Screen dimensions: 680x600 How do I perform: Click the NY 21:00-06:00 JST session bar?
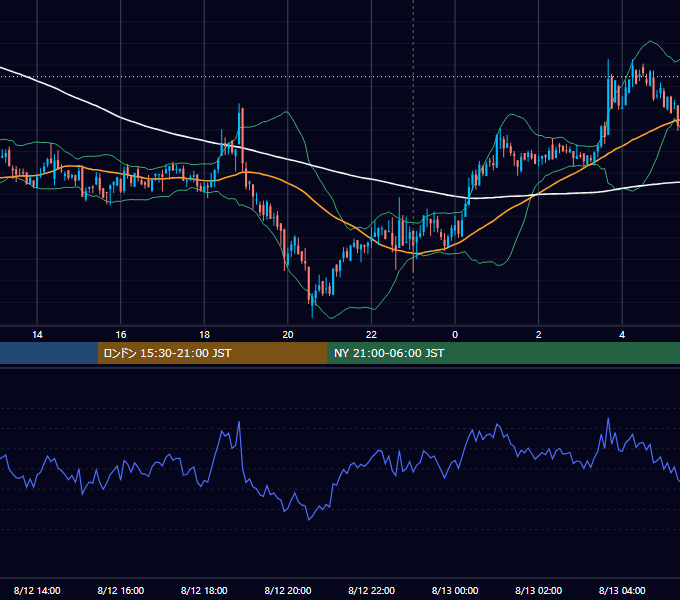(x=503, y=353)
